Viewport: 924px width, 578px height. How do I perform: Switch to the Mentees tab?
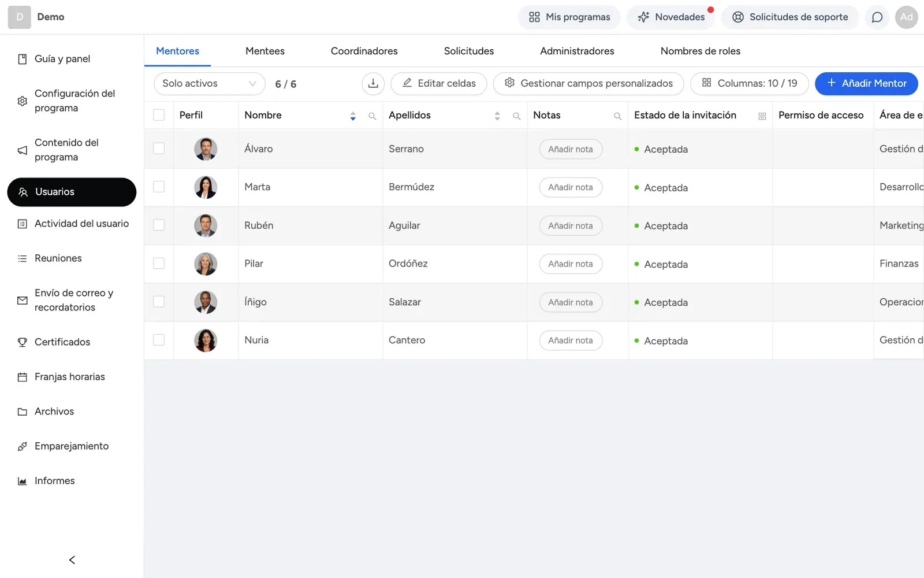[265, 51]
